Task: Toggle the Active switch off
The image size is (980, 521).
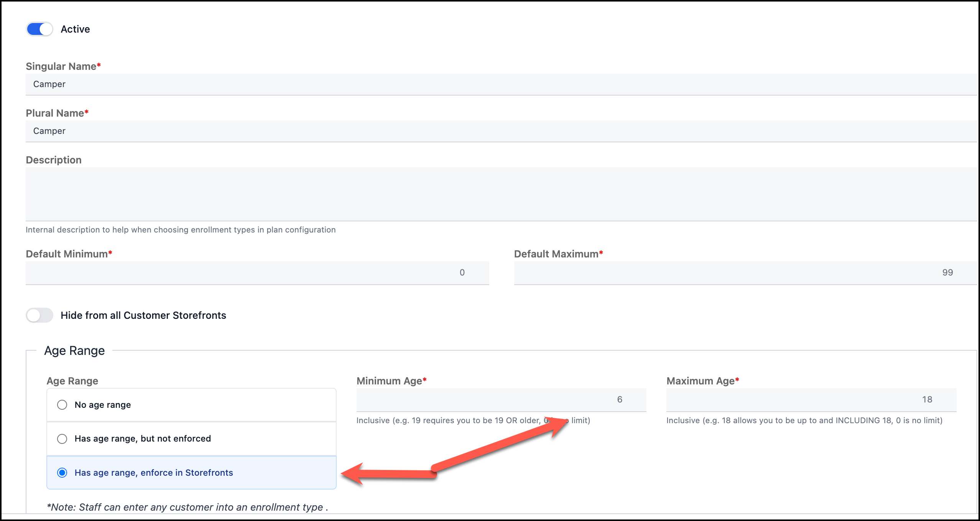Action: pyautogui.click(x=39, y=29)
